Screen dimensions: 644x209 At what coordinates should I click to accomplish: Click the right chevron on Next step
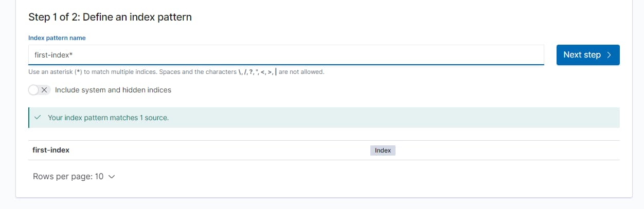click(x=609, y=55)
